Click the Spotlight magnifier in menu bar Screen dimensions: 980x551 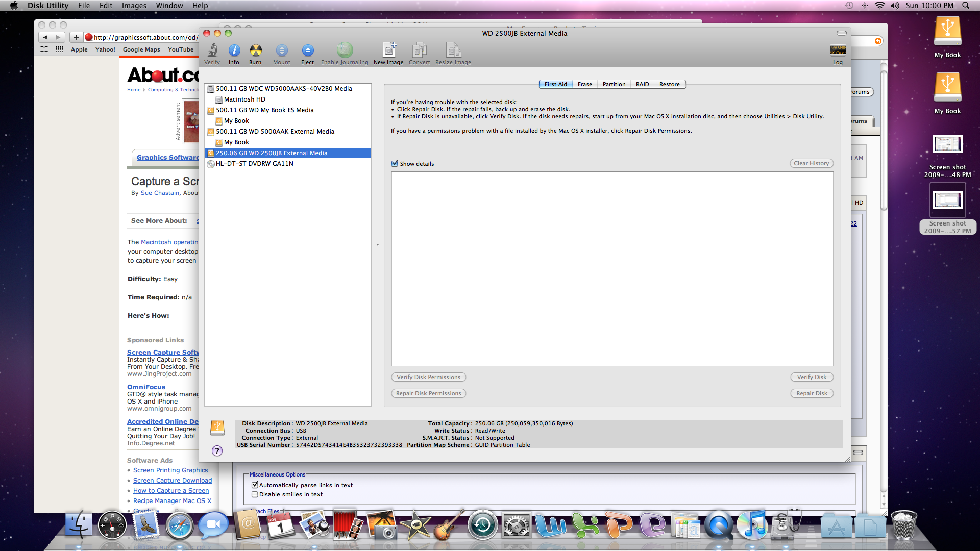pos(966,6)
